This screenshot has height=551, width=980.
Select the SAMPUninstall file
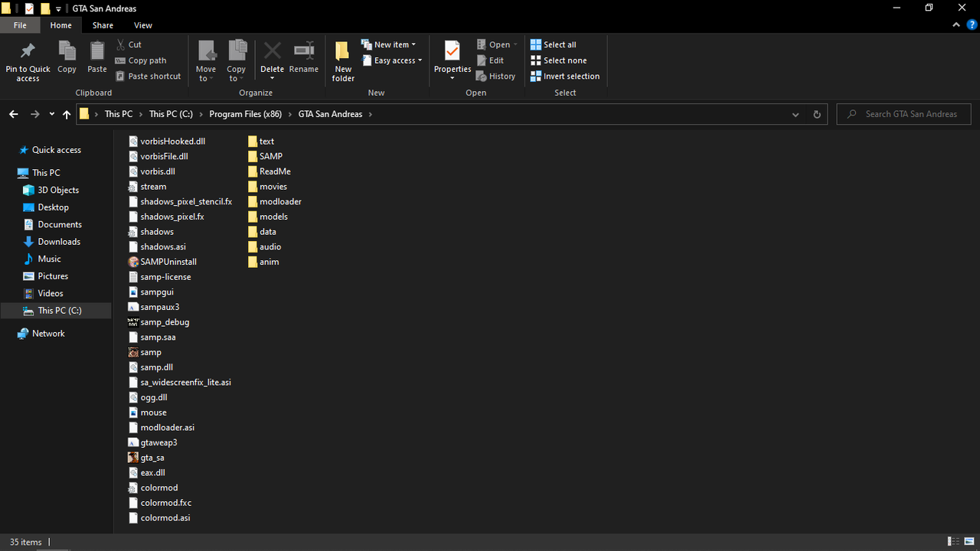(x=162, y=262)
